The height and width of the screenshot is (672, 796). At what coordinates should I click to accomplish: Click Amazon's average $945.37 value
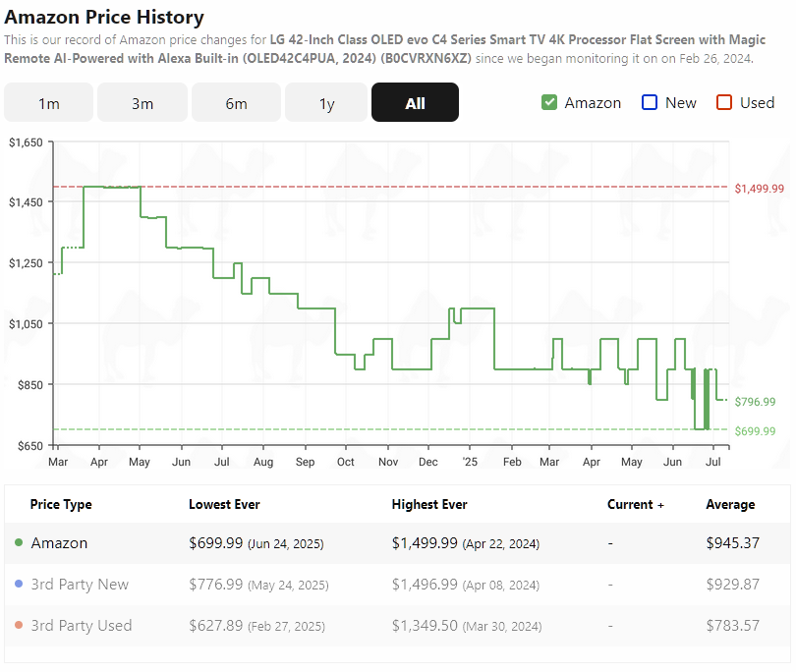pyautogui.click(x=732, y=543)
